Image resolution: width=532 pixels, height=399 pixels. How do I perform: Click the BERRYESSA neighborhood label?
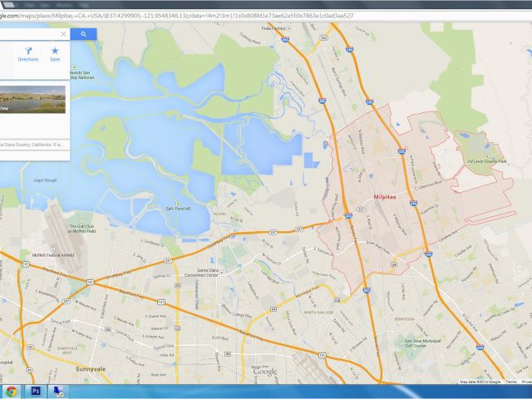(x=405, y=319)
